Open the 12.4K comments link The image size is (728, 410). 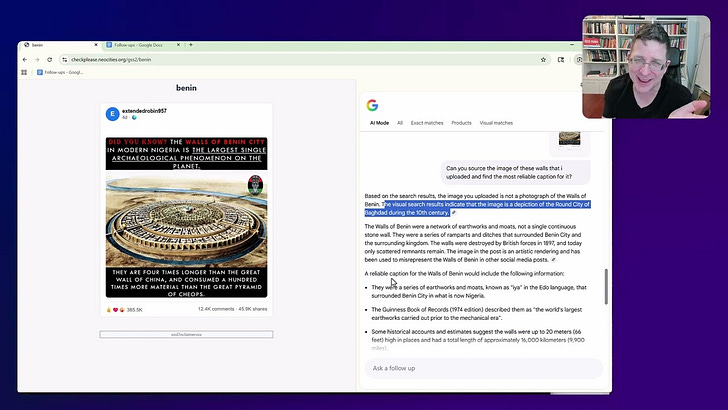(x=216, y=309)
